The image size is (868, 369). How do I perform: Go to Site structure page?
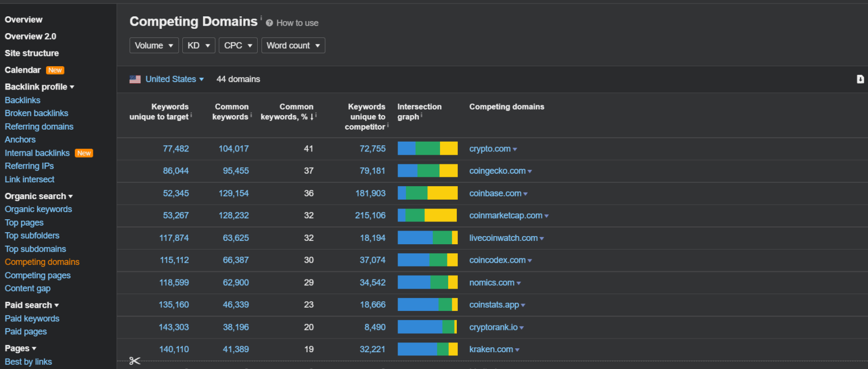tap(32, 53)
